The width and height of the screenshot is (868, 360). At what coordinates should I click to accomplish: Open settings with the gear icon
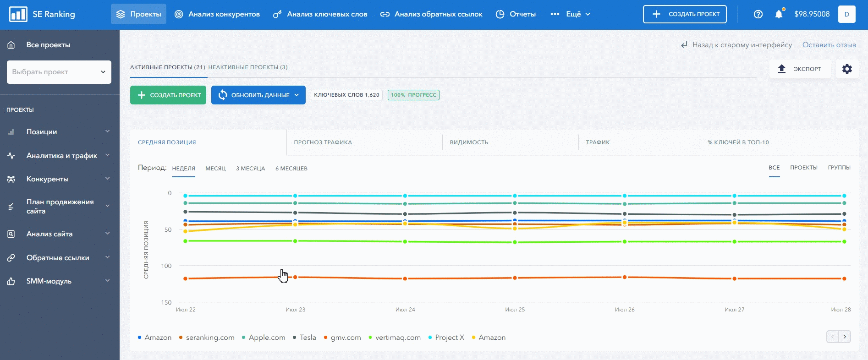(847, 69)
